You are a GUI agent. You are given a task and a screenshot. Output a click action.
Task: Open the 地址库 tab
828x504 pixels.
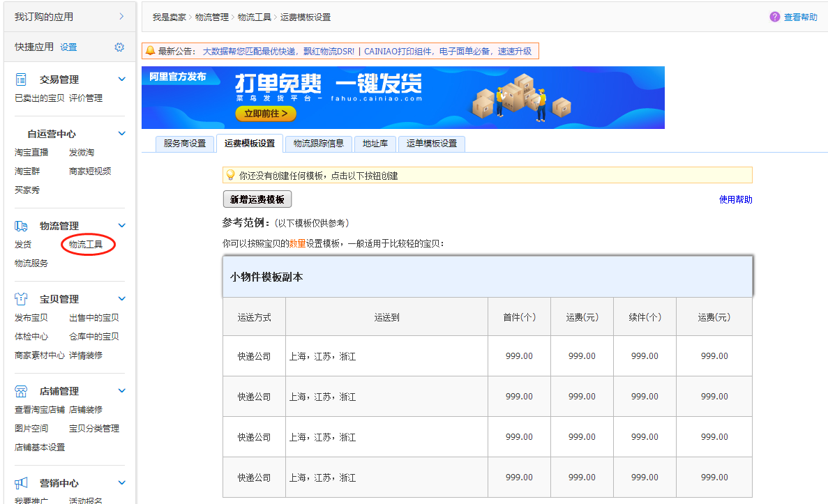375,144
